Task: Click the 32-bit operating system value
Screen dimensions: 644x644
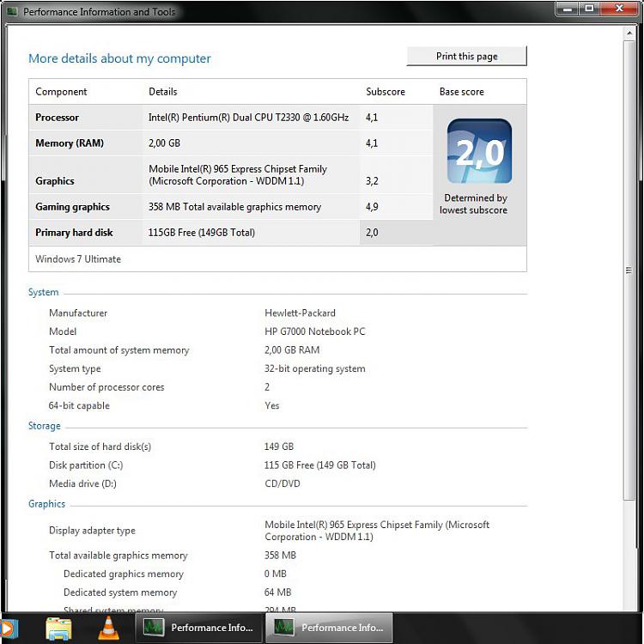Action: pos(314,368)
